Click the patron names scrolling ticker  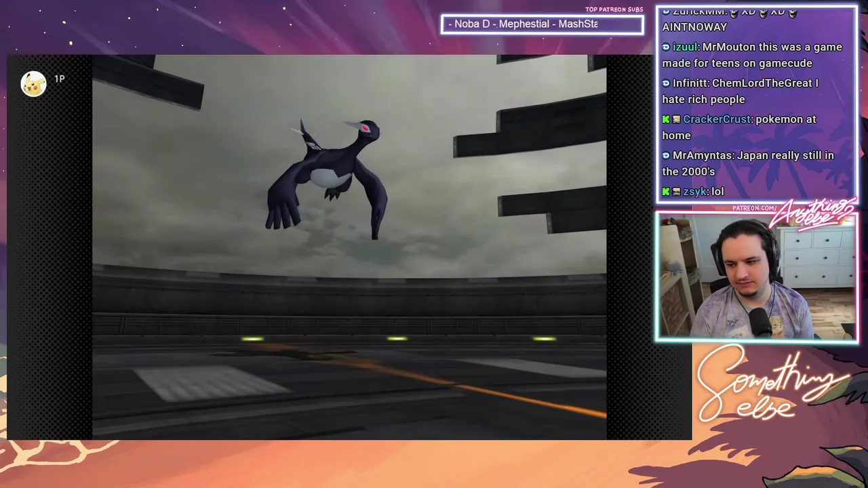coord(542,24)
